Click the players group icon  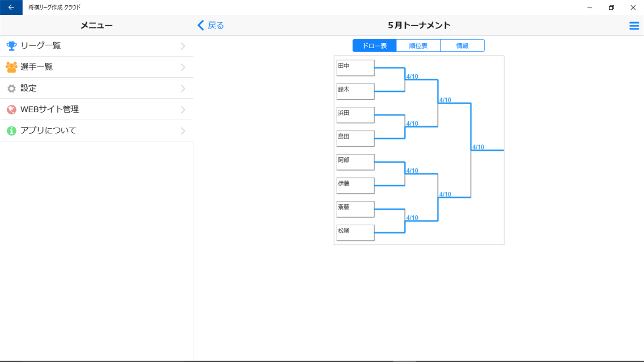[12, 67]
